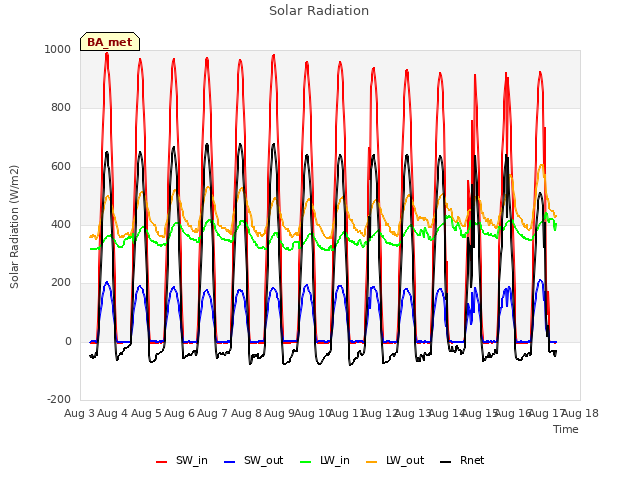Click the Y-axis title Solar Radiation (W/m2)

click(x=14, y=227)
